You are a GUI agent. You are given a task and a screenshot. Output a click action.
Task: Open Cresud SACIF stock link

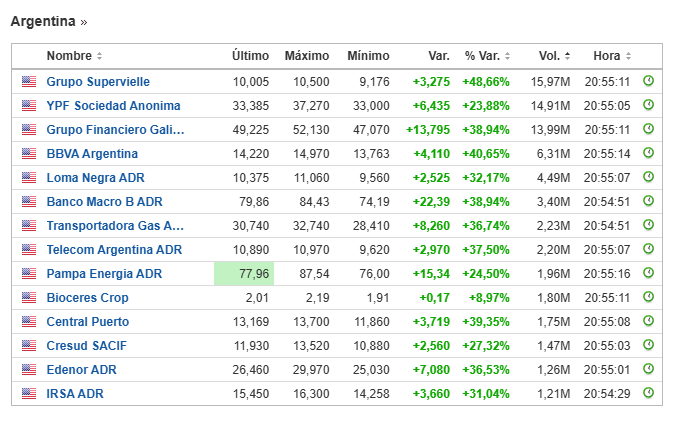[x=87, y=346]
